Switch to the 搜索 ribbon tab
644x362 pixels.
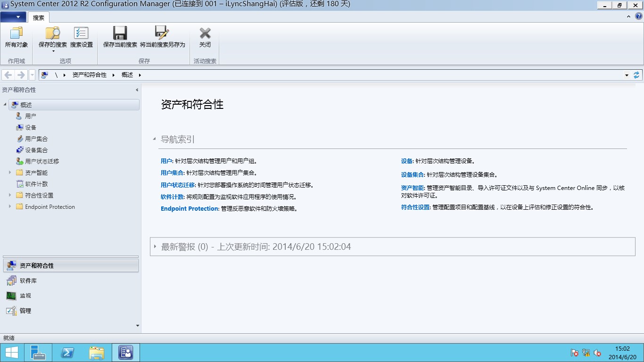(39, 17)
